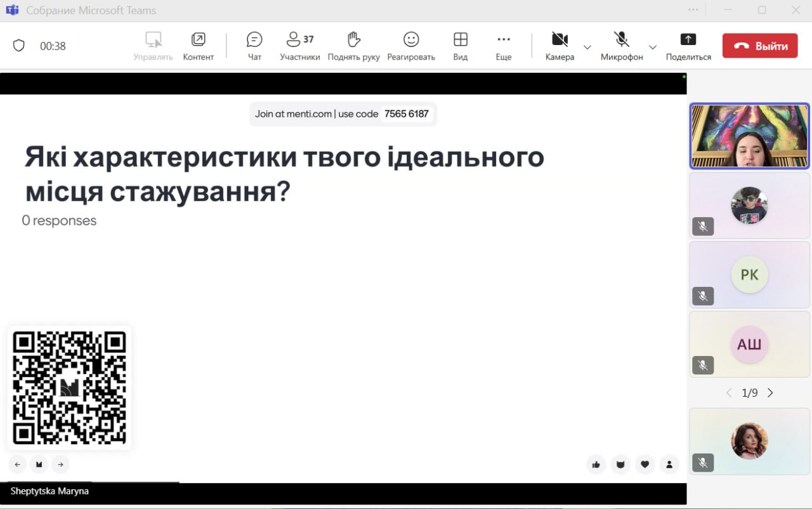
Task: Click the heart reaction on slide
Action: [x=645, y=465]
